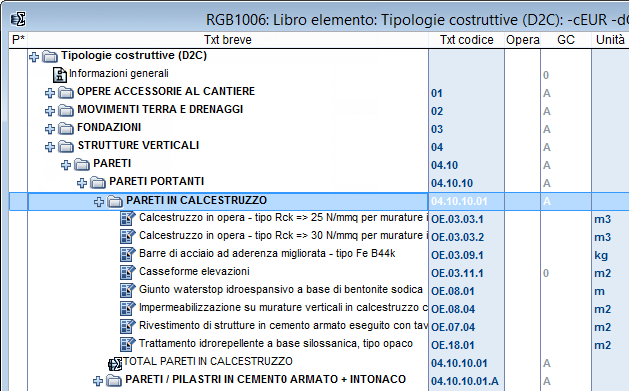
Task: Click the folder icon of OPERE ACCESSORIE AL CANTIERE
Action: coord(66,93)
